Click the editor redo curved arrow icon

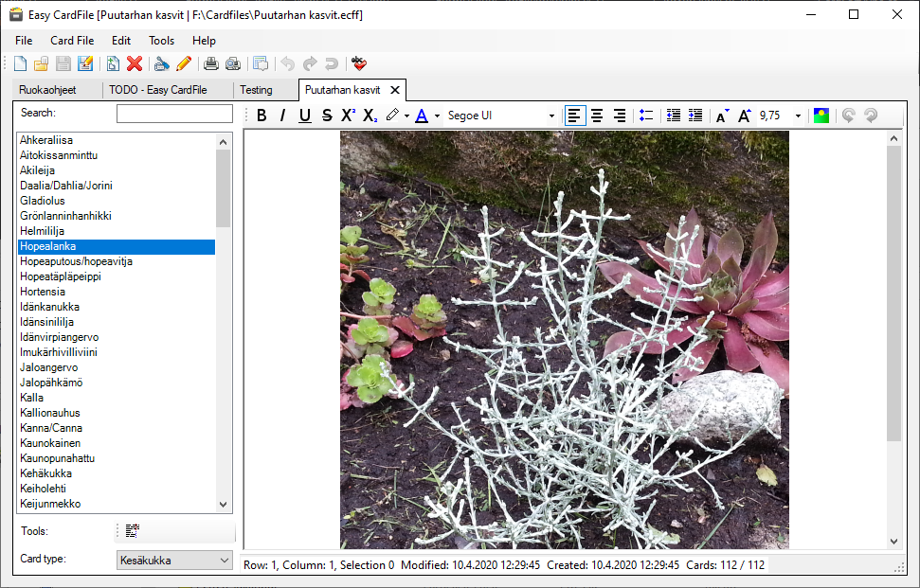point(871,116)
